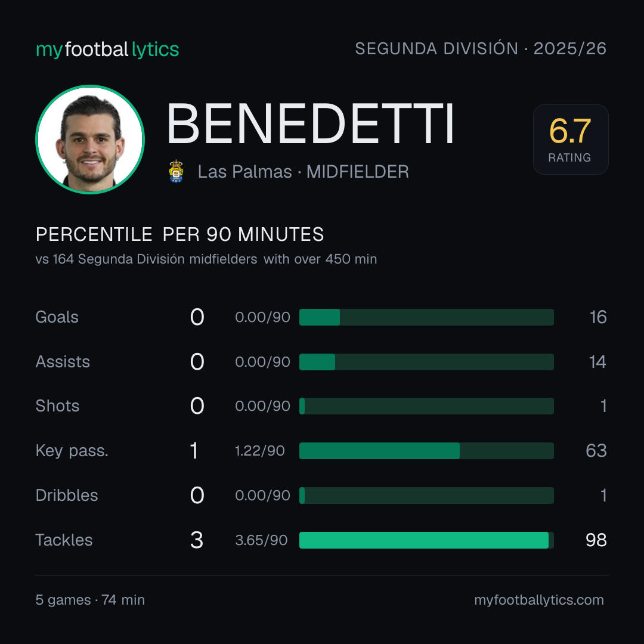
Task: Click the 5 games · 74 min footer
Action: point(90,600)
